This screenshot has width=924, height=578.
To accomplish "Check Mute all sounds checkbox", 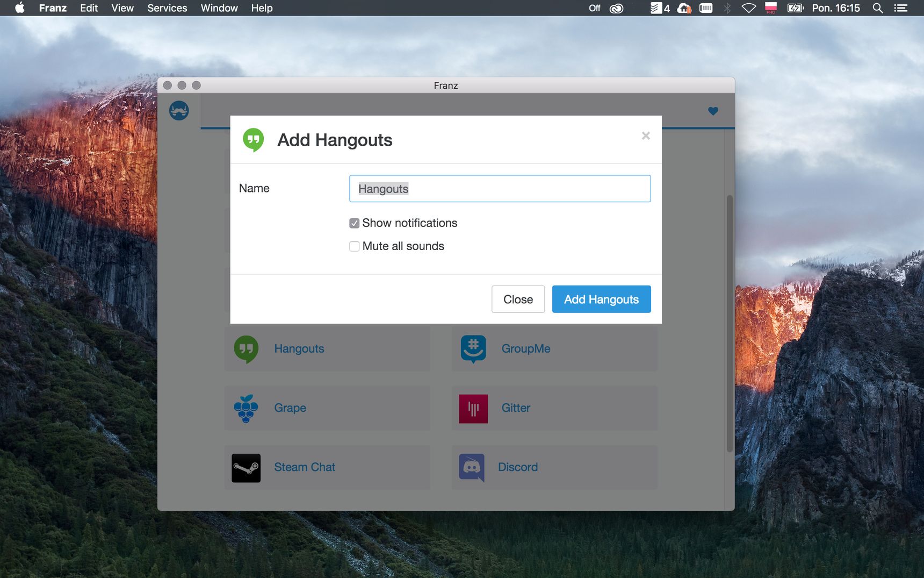I will pos(354,246).
